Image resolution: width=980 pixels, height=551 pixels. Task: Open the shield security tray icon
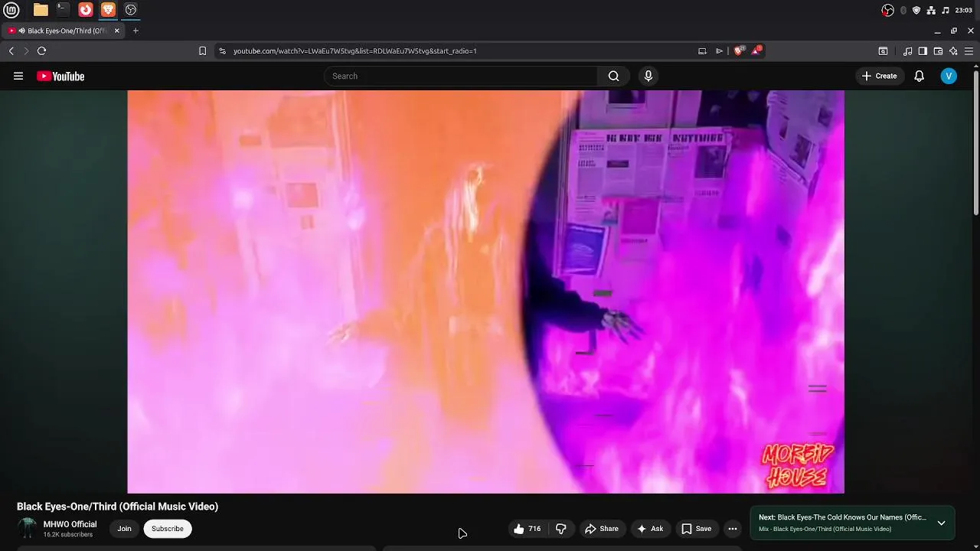click(x=916, y=10)
